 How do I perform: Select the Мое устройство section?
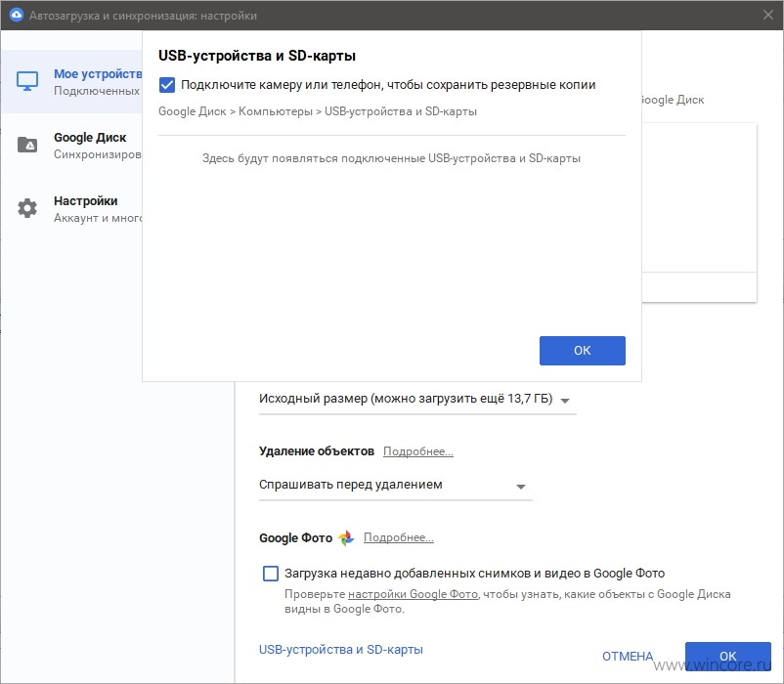(71, 81)
